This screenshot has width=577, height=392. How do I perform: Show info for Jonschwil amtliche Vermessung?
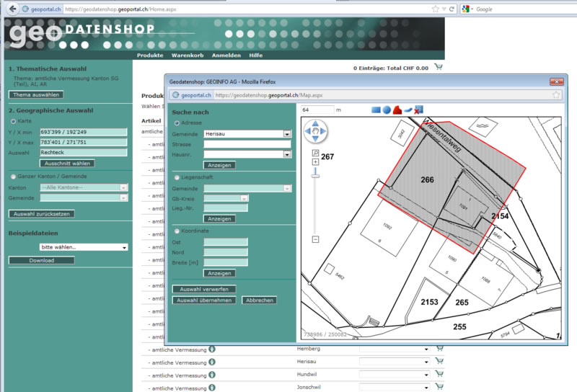pyautogui.click(x=212, y=388)
